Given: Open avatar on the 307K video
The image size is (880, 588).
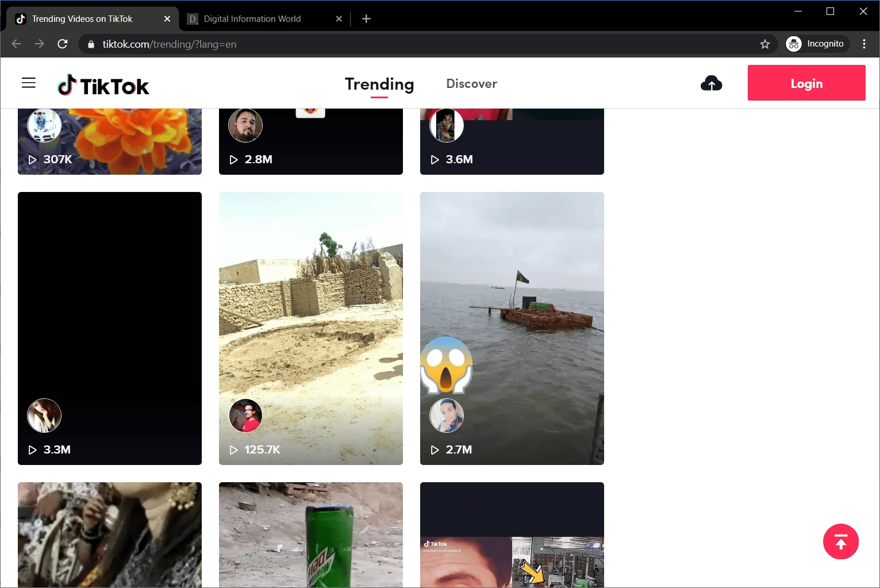Looking at the screenshot, I should (44, 125).
